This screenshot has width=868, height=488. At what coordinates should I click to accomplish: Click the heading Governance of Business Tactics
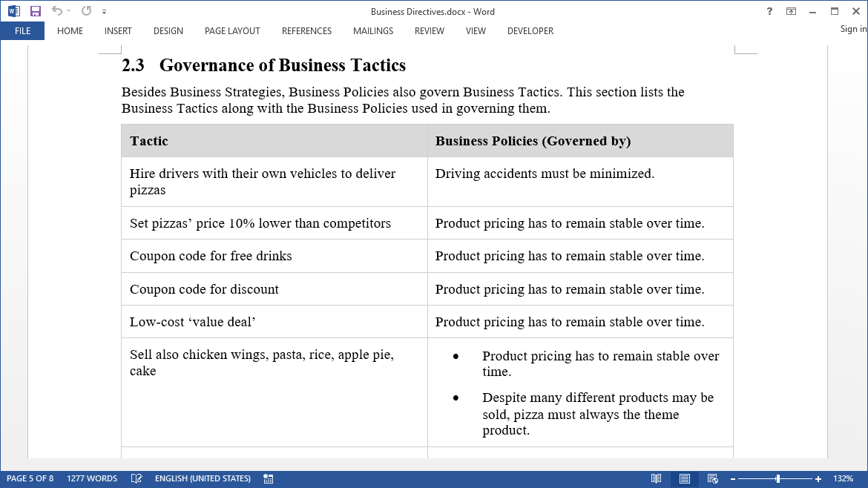point(283,65)
